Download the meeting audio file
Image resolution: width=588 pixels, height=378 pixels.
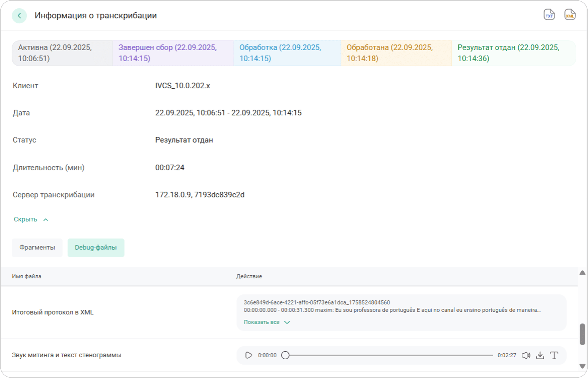pos(540,355)
